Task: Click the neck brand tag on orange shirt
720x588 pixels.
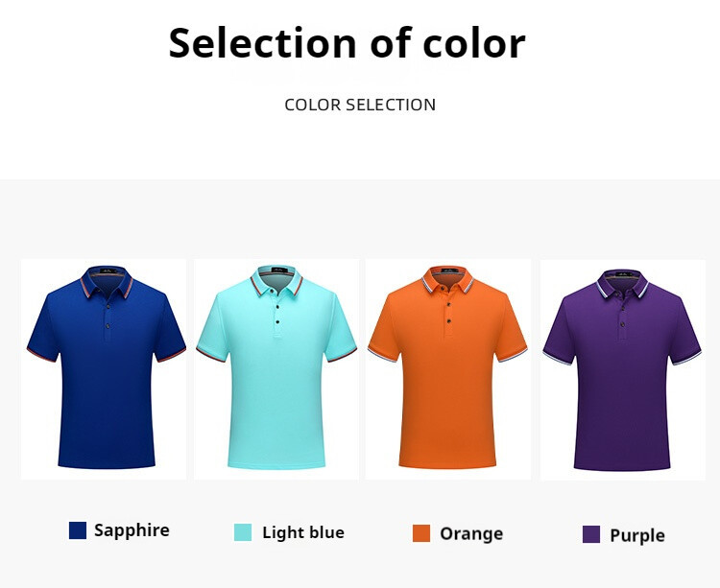Action: pos(448,270)
